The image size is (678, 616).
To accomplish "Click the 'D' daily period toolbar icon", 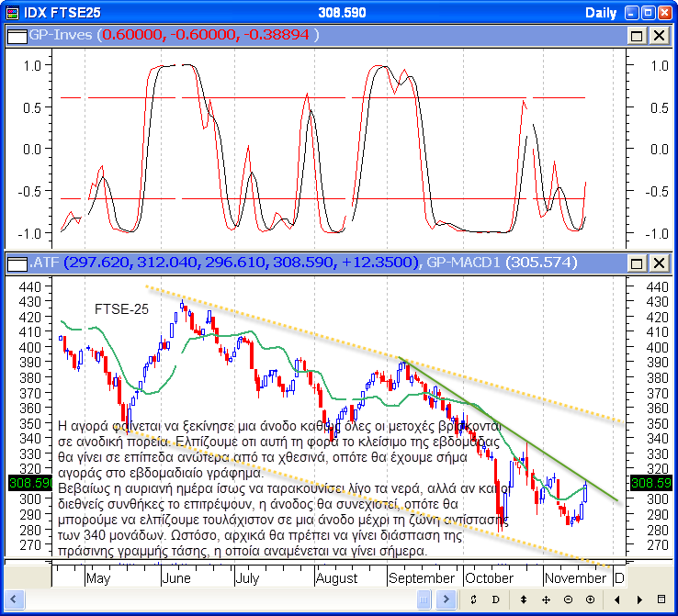I will pyautogui.click(x=495, y=599).
